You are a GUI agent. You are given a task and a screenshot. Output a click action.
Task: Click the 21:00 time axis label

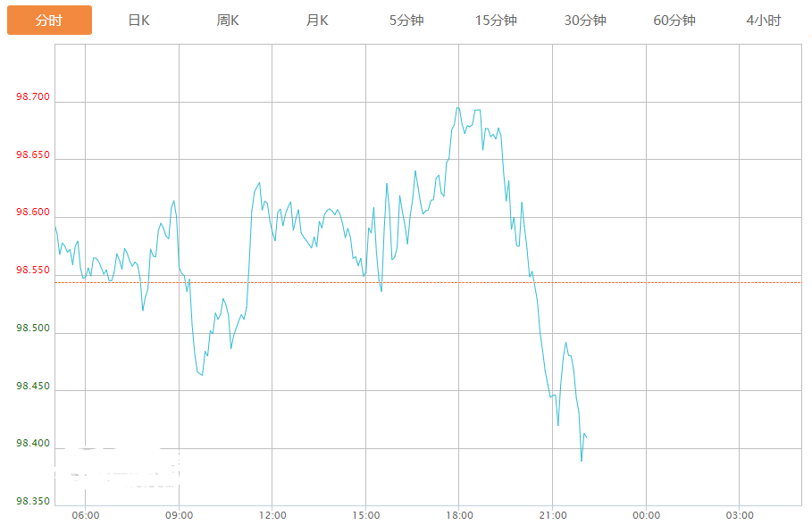pyautogui.click(x=553, y=515)
